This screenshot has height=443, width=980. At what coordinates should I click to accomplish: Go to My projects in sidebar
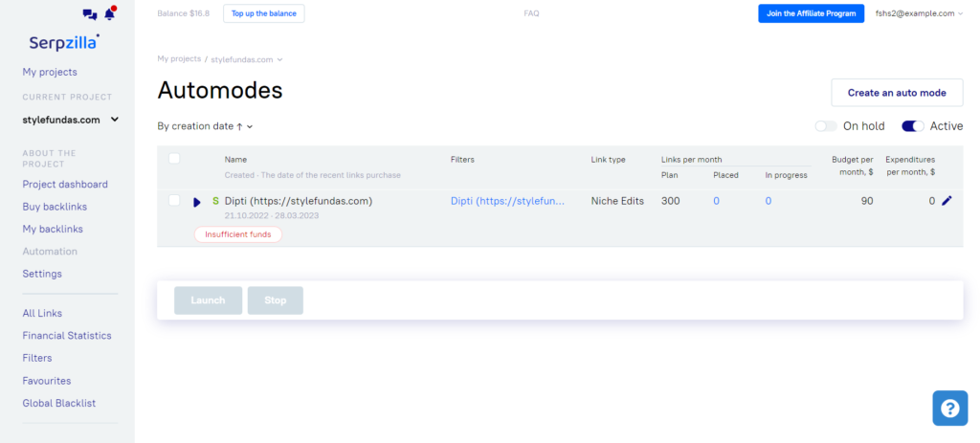point(50,72)
